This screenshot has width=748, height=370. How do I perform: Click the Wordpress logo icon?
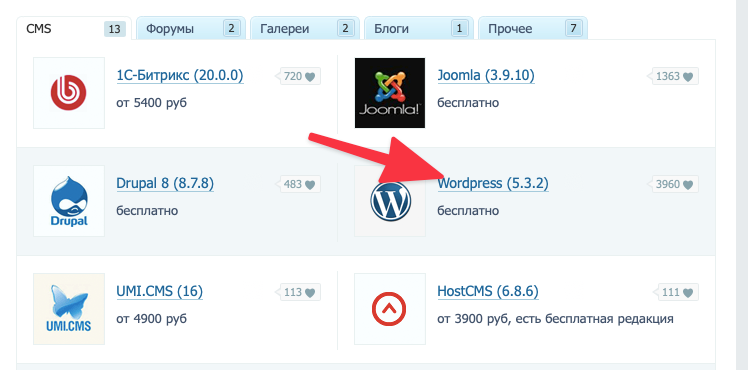pyautogui.click(x=390, y=201)
